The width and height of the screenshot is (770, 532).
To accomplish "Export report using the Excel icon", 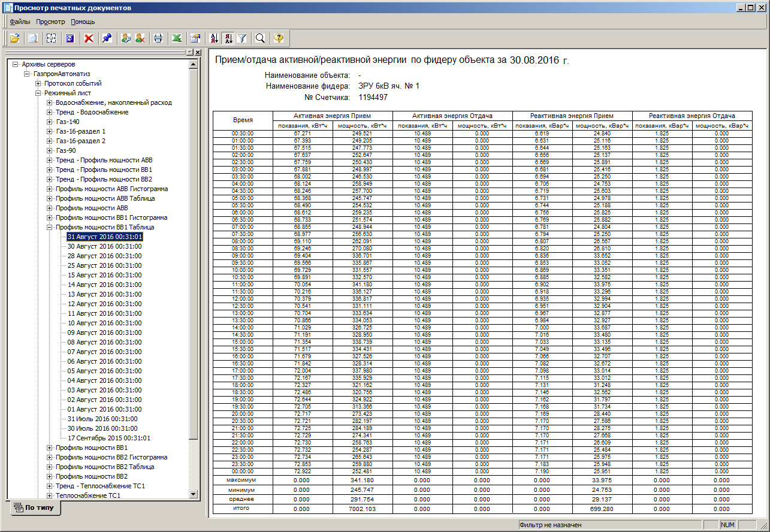I will coord(177,38).
